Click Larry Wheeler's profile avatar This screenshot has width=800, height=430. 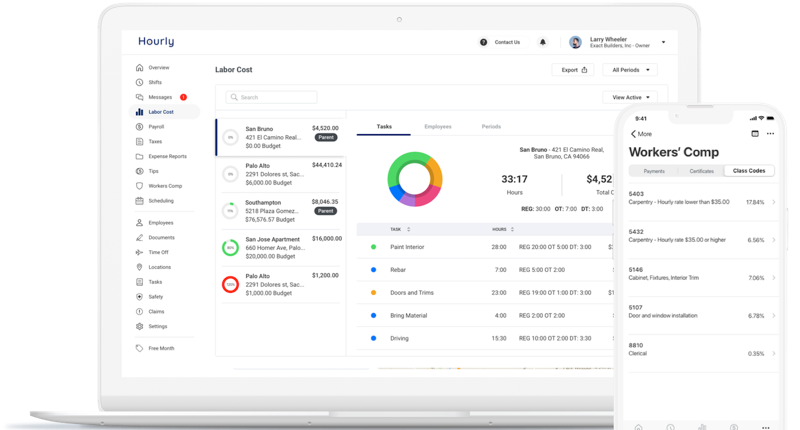(576, 42)
